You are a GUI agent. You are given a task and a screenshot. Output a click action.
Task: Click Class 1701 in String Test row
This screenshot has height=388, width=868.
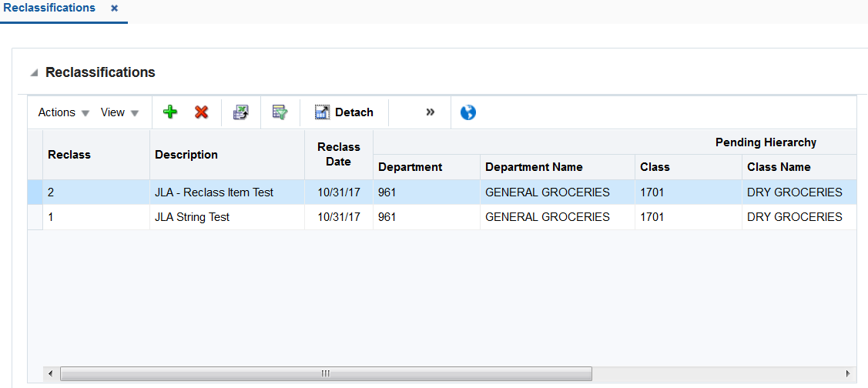click(688, 218)
